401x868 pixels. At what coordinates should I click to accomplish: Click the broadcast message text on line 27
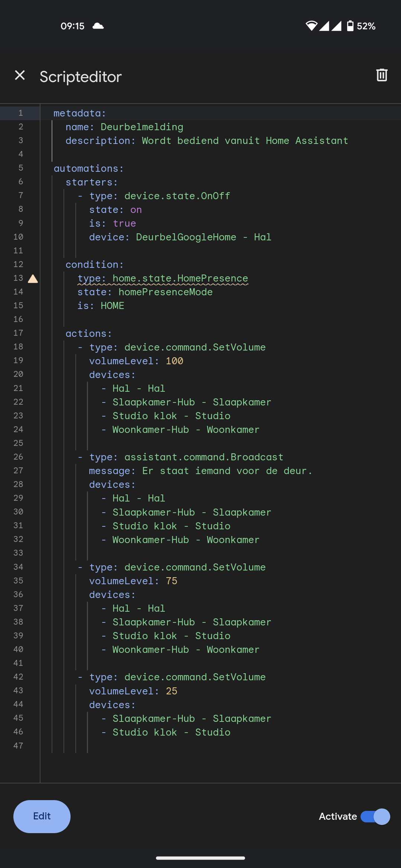[227, 471]
